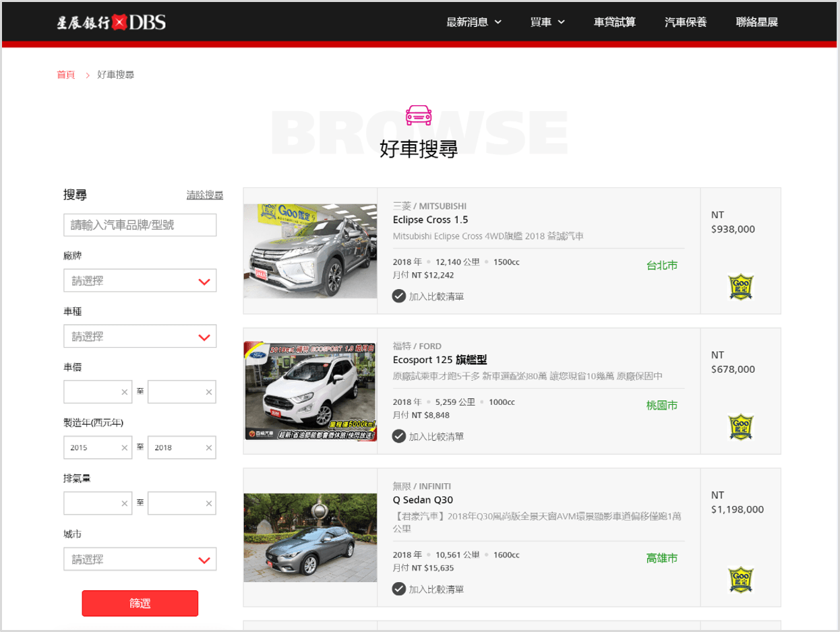Add Q Sedan Q30 to compare list

[x=428, y=590]
